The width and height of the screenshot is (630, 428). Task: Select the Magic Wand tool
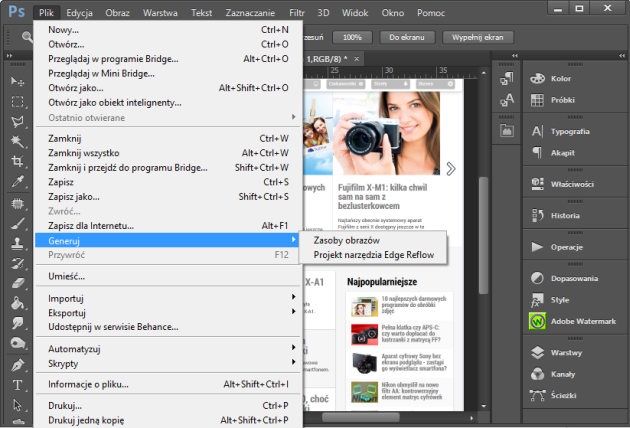pyautogui.click(x=17, y=141)
